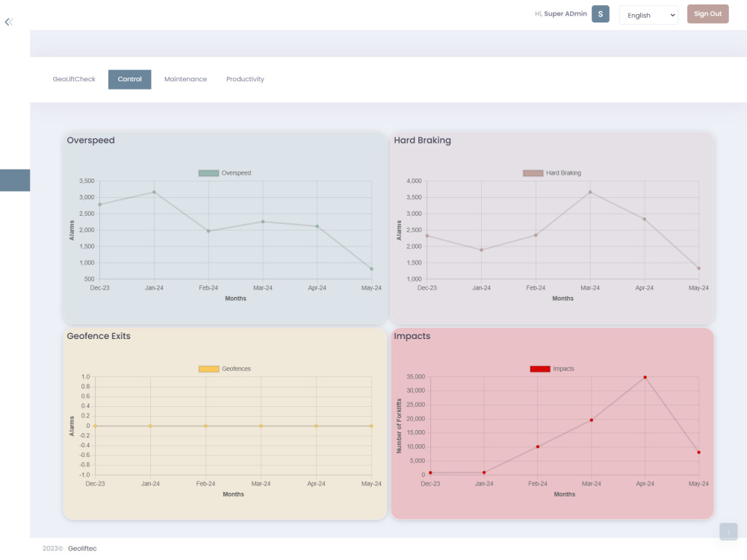Click the Overspeed Feb-24 data point
The width and height of the screenshot is (747, 560).
(208, 231)
